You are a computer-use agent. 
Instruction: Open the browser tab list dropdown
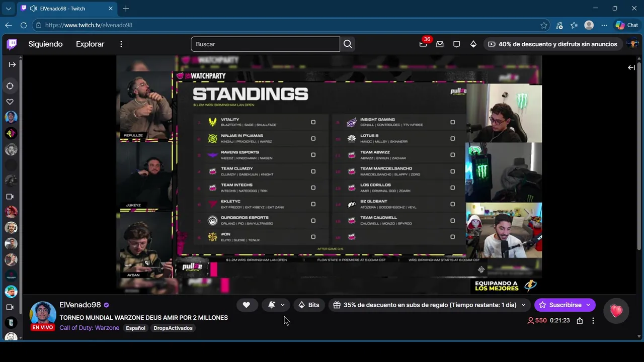coord(8,9)
